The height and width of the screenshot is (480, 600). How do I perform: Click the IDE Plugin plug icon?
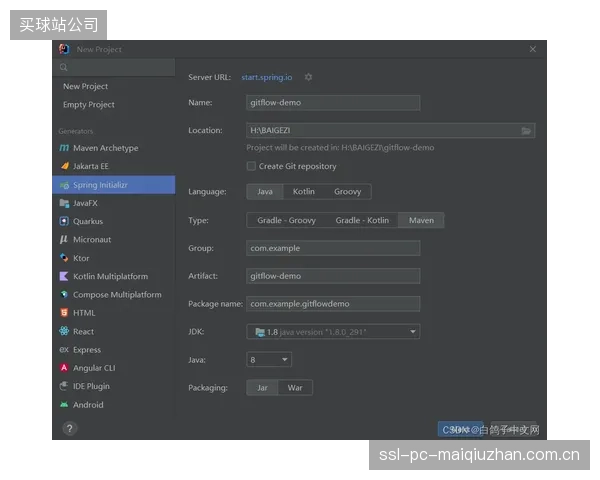point(64,386)
